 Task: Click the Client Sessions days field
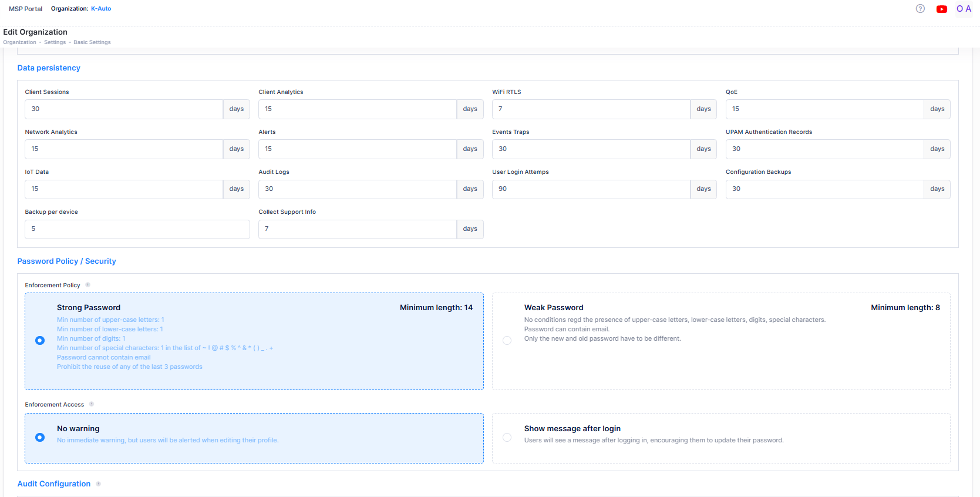[x=124, y=109]
